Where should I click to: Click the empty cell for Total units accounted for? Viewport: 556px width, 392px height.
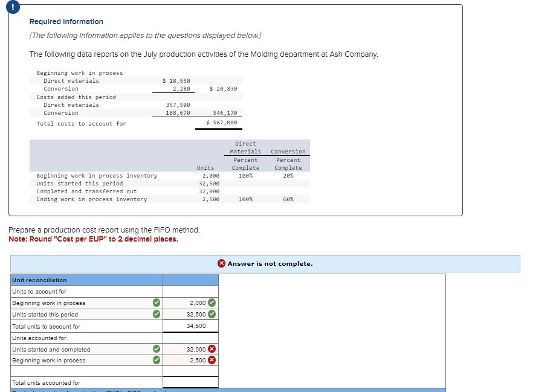[190, 382]
